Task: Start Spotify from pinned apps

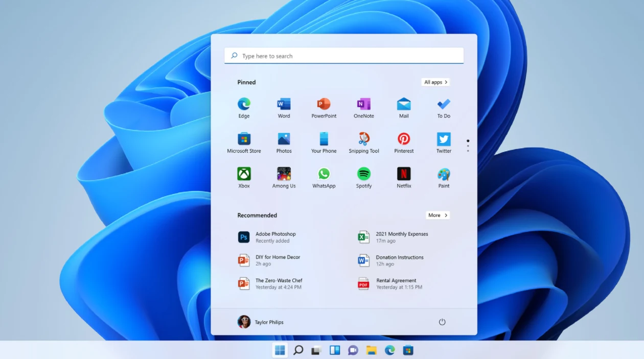Action: [363, 174]
